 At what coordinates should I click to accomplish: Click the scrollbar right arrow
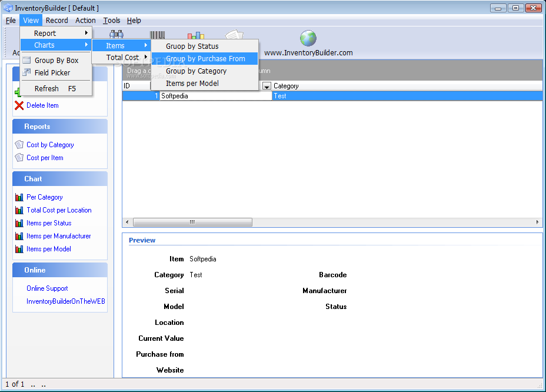click(537, 222)
